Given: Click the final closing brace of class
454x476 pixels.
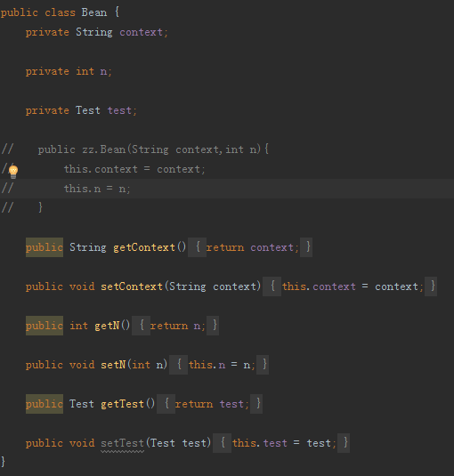Looking at the screenshot, I should pos(3,462).
